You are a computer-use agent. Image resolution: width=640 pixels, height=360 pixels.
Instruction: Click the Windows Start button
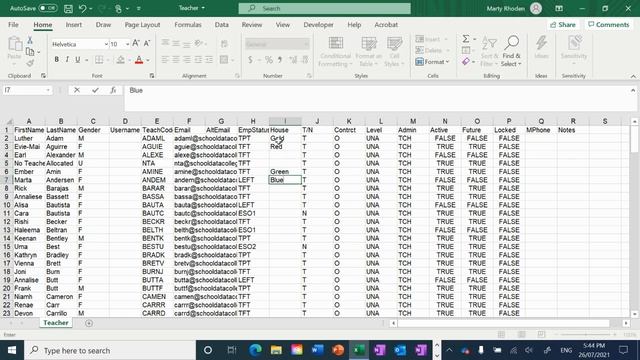12,350
